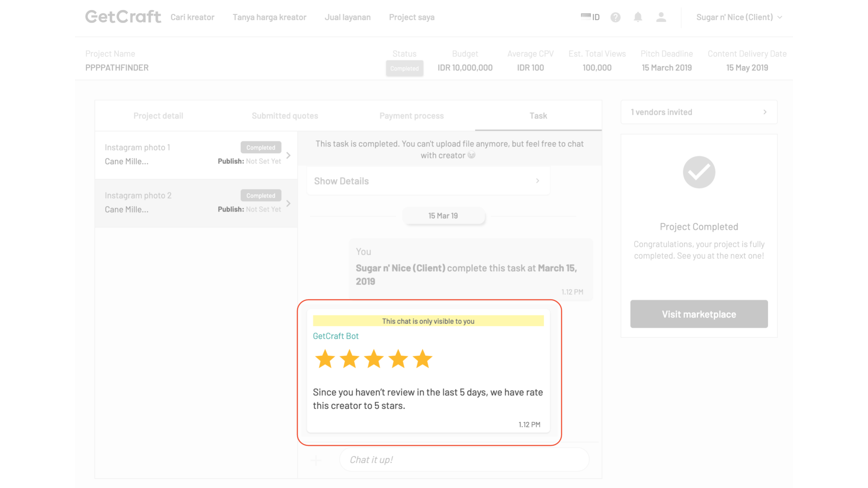Select the Instagram photo 2 task title
This screenshot has height=488, width=868.
tap(138, 196)
